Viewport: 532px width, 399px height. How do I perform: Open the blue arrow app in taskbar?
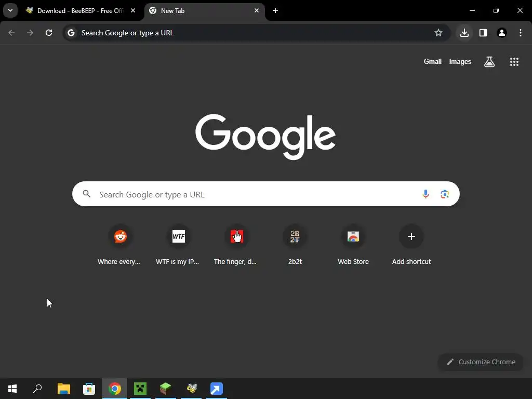[217, 389]
